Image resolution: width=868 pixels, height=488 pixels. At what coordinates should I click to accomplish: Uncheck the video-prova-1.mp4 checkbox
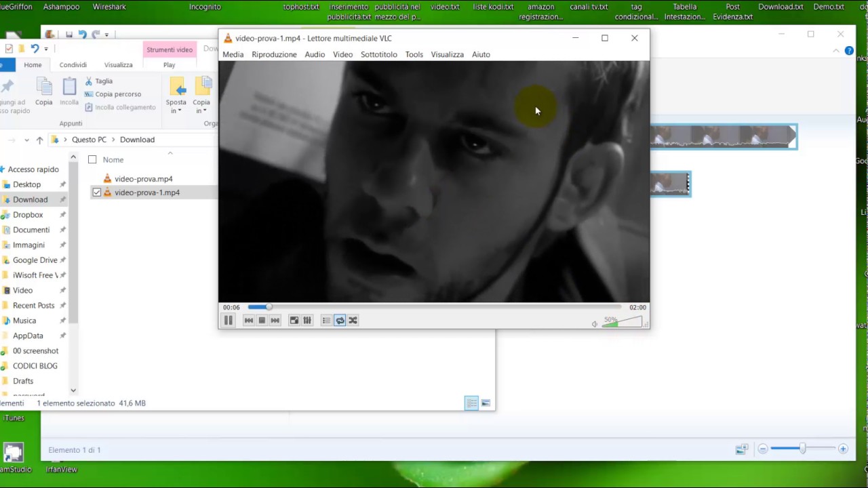(x=97, y=192)
